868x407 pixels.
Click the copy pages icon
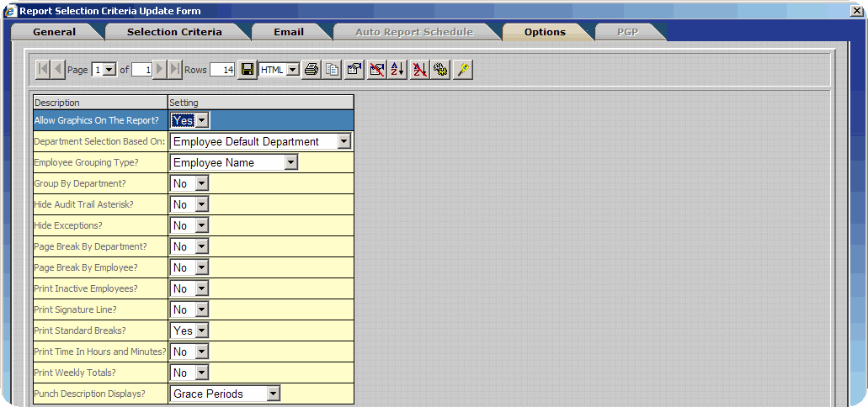pyautogui.click(x=333, y=70)
